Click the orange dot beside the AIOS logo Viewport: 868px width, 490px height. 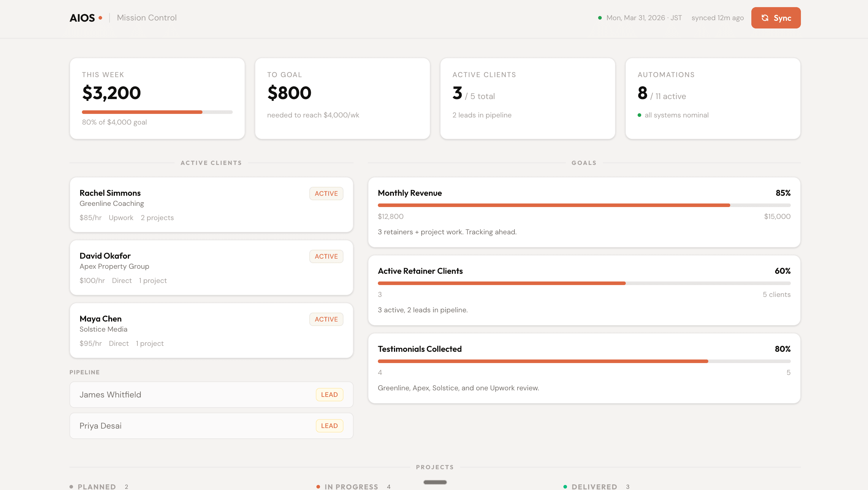tap(100, 18)
